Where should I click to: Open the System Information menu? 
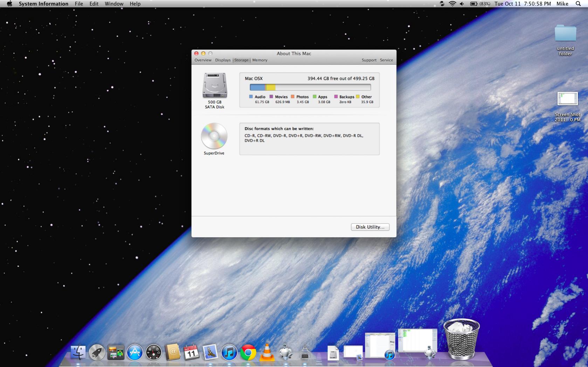[43, 3]
